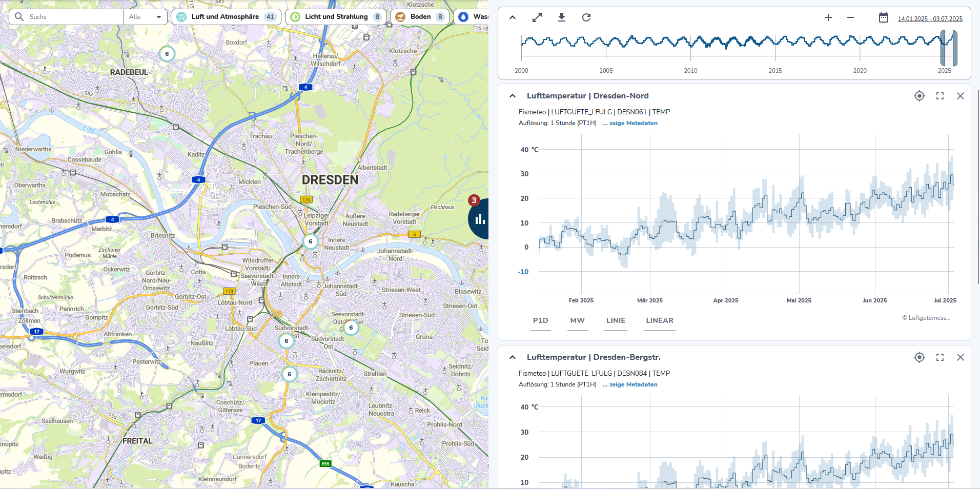Open the station cluster 6 near Südvorstadt

point(287,341)
